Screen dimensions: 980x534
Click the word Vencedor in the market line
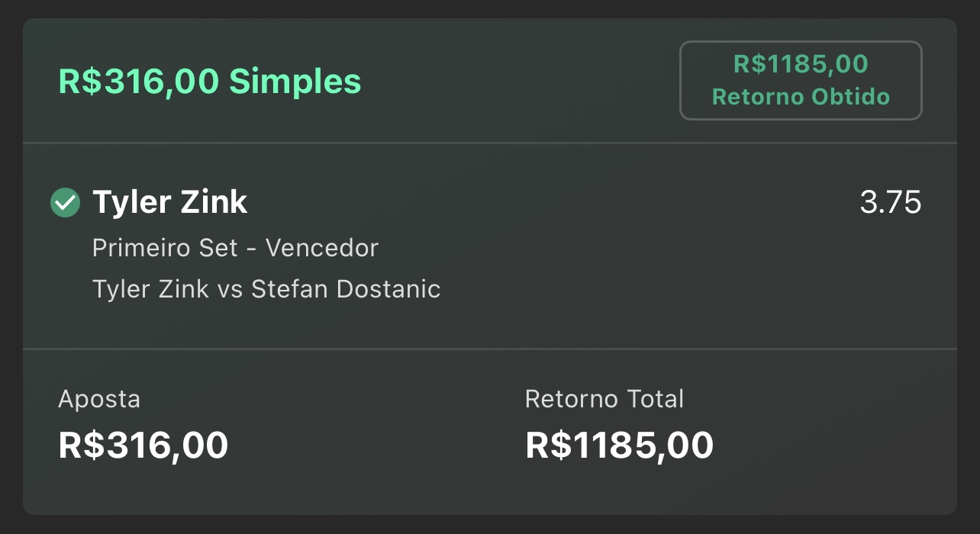point(322,248)
